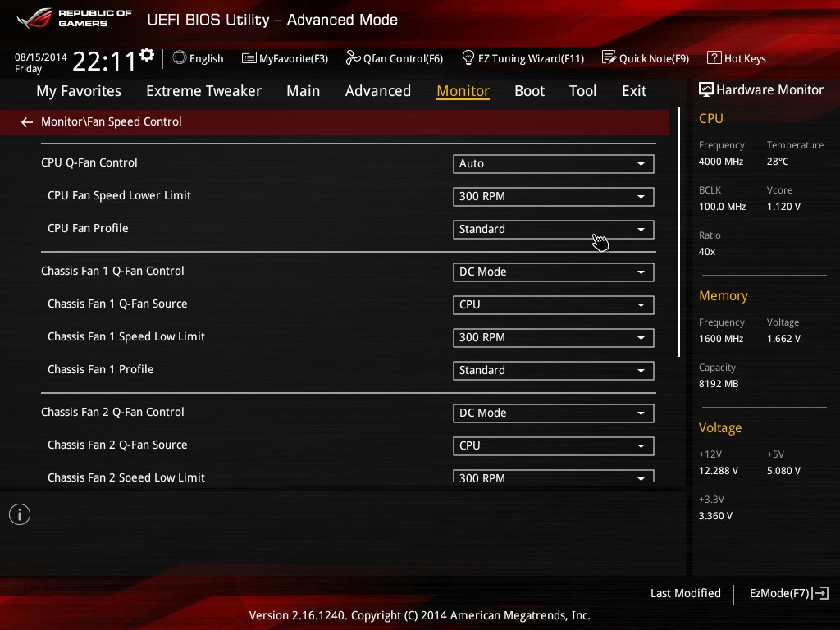Go to the Boot tab

tap(529, 91)
